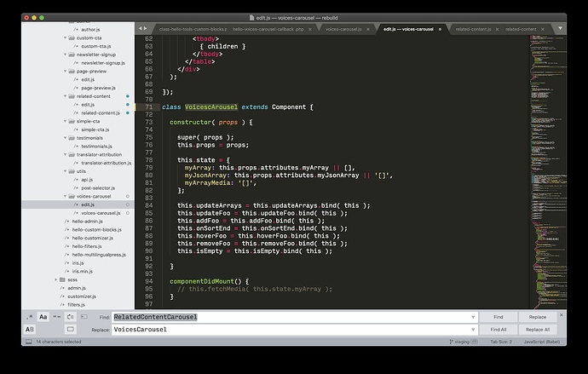
Task: Collapse the voices-carousel folder
Action: tap(66, 196)
